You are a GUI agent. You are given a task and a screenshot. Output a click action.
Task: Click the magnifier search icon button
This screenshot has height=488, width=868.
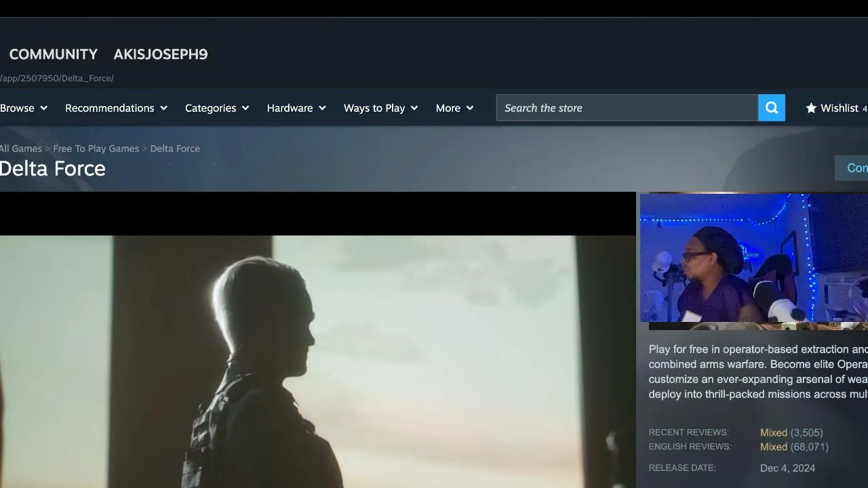(771, 108)
